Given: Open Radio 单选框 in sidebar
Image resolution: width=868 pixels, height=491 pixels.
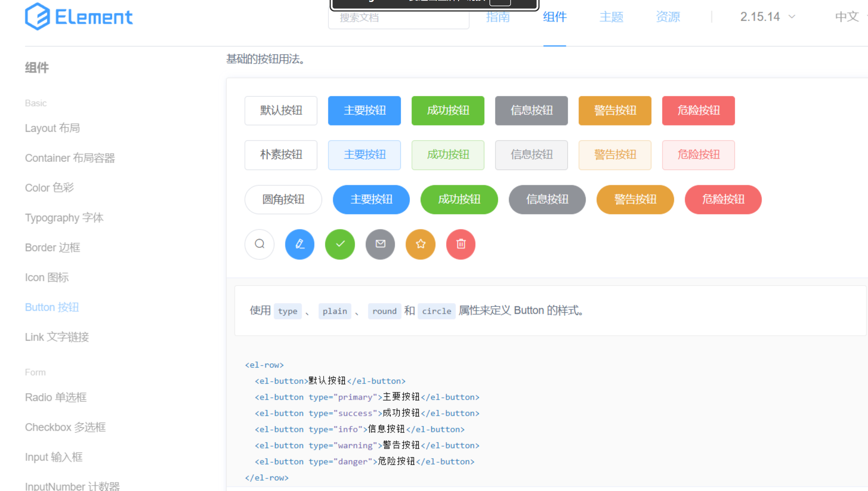Looking at the screenshot, I should click(56, 397).
